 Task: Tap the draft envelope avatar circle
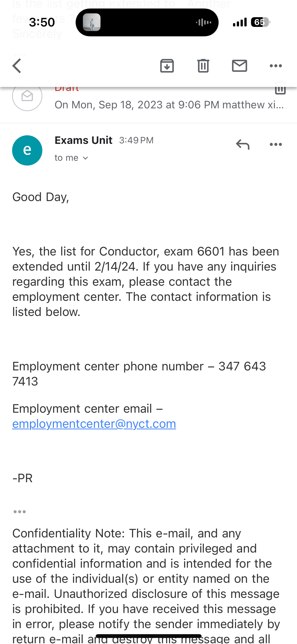tap(27, 96)
